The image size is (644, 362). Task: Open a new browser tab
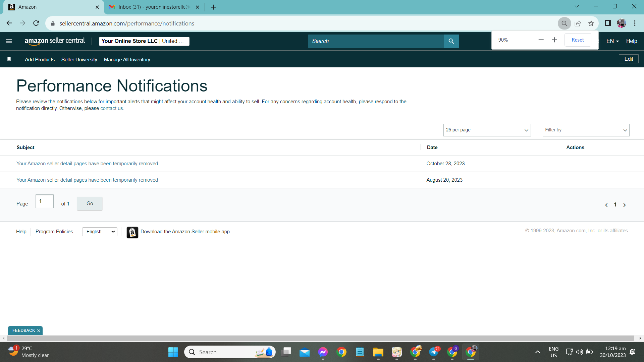pos(213,7)
